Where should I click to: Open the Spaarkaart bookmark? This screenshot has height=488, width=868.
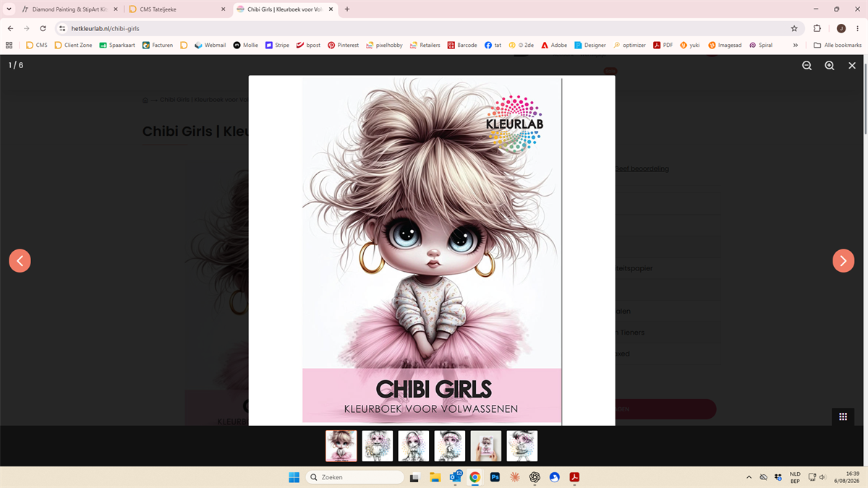(117, 45)
